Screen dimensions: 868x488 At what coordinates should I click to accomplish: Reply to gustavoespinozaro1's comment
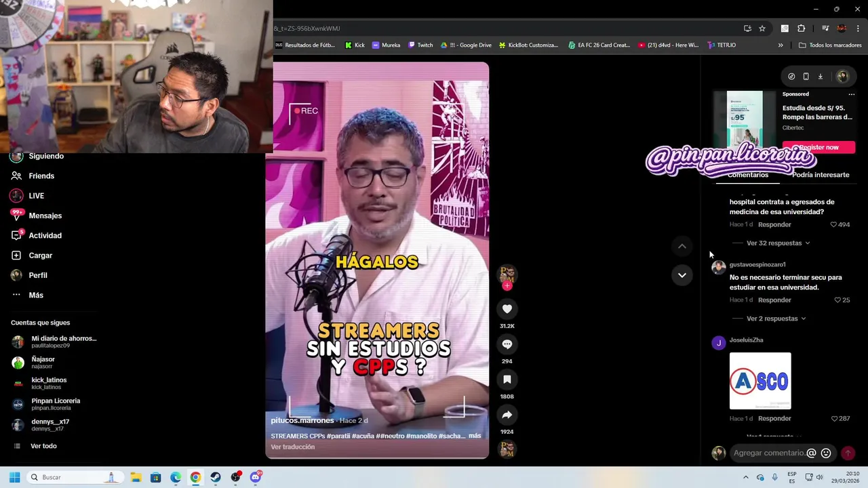(x=774, y=300)
